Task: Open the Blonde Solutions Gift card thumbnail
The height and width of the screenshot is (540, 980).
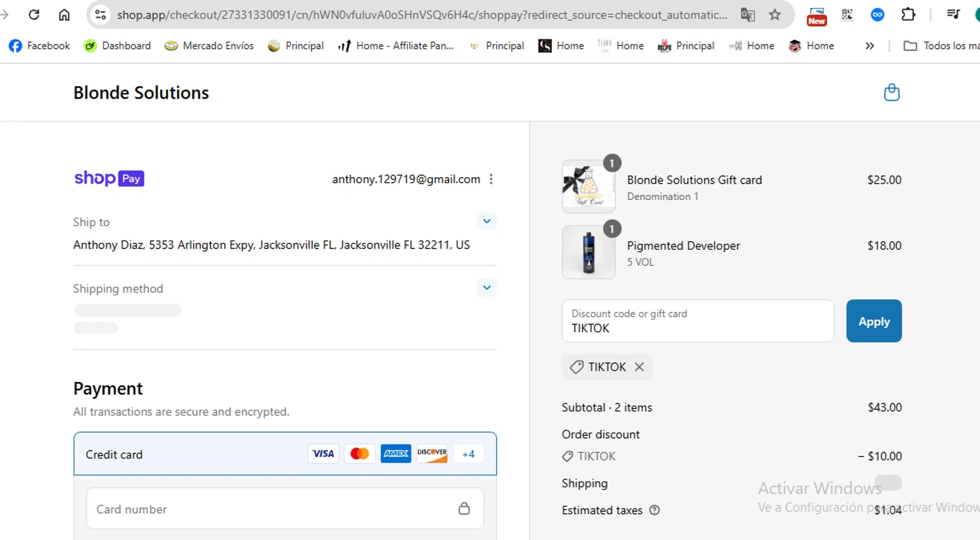Action: [x=589, y=186]
